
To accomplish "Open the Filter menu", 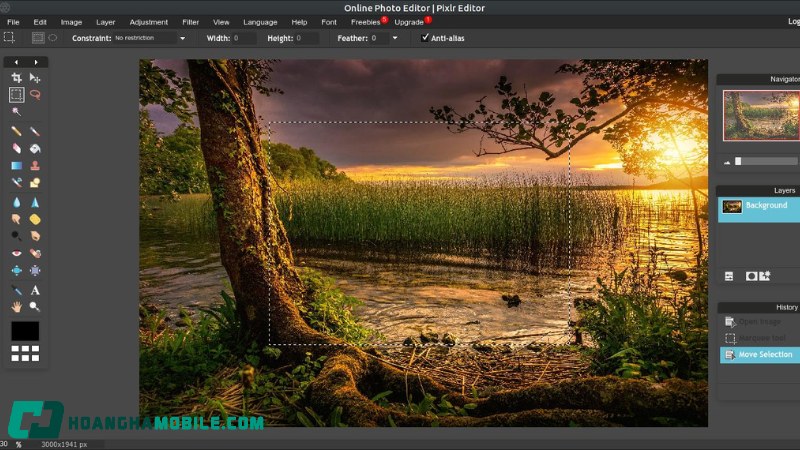I will (x=190, y=21).
